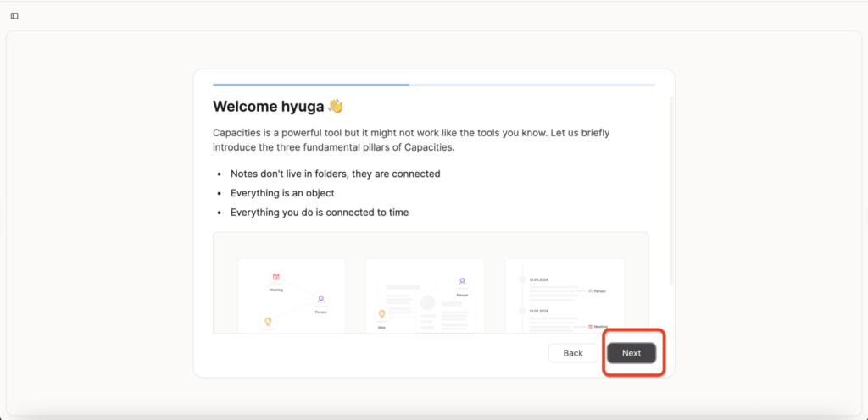Viewport: 868px width, 420px height.
Task: Click the "Welcome hyuga" heading
Action: point(268,107)
